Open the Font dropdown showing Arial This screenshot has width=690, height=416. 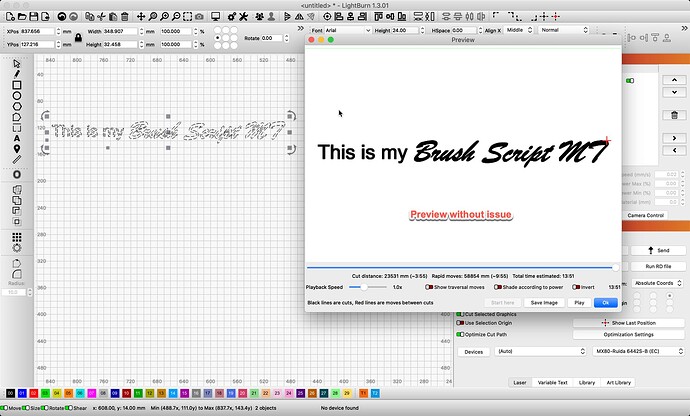[348, 30]
